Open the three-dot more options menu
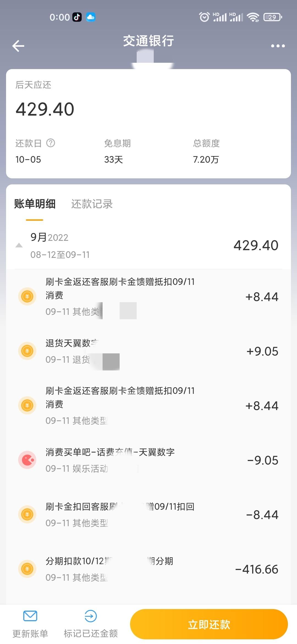297x644 pixels. pyautogui.click(x=278, y=46)
